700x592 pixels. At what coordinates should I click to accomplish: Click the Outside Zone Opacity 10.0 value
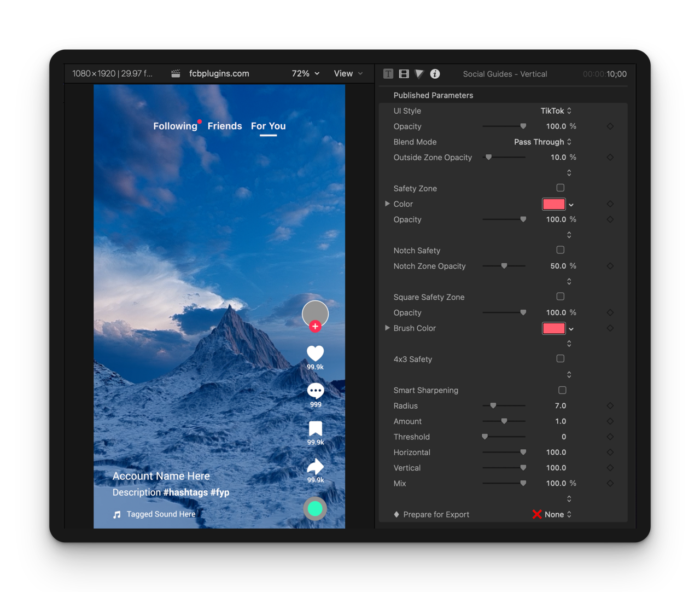click(x=558, y=158)
